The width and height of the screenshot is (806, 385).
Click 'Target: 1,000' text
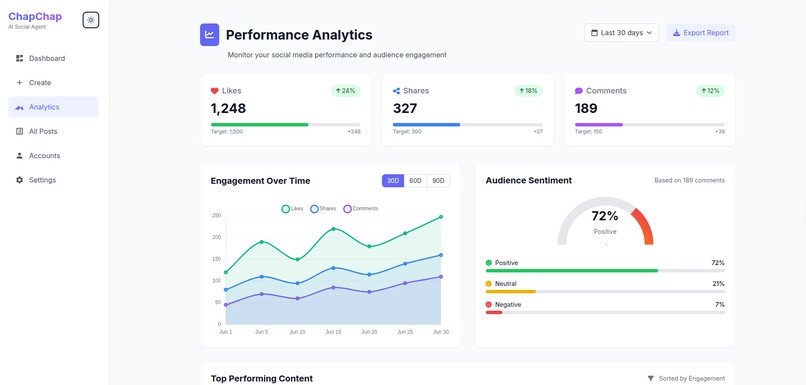coord(227,132)
